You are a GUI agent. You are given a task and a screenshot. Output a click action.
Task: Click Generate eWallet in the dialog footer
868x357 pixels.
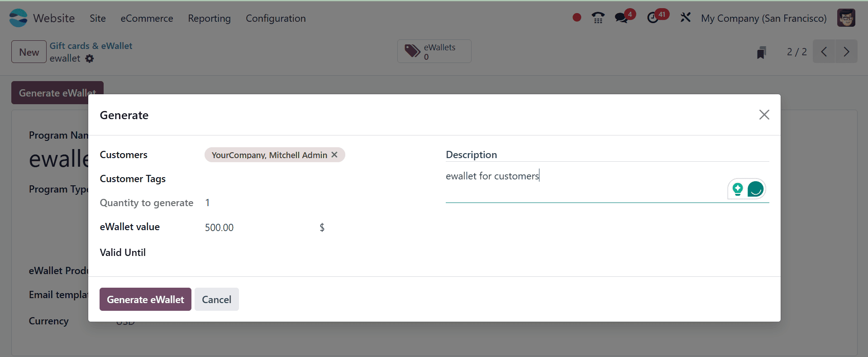click(145, 299)
